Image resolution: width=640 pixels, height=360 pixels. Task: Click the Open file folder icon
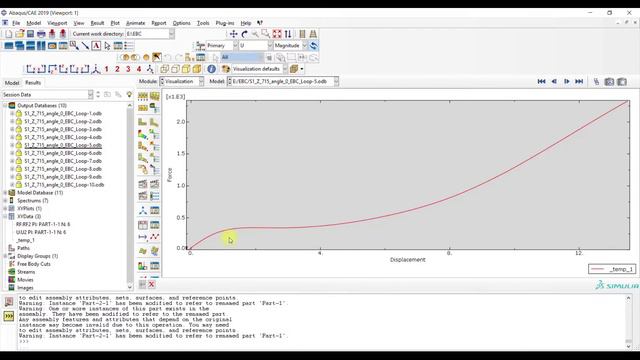click(x=20, y=34)
